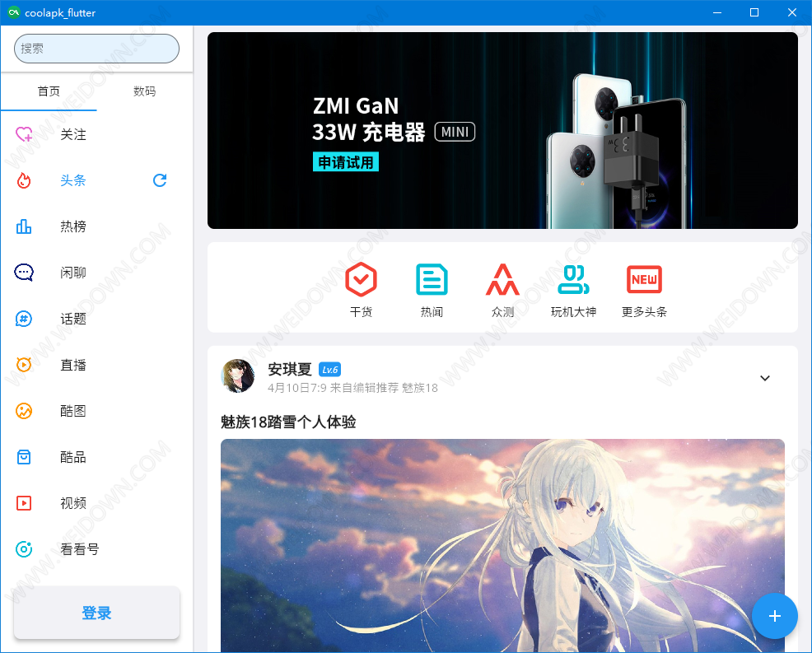Open 安琪夏 user avatar
812x653 pixels.
tap(238, 376)
